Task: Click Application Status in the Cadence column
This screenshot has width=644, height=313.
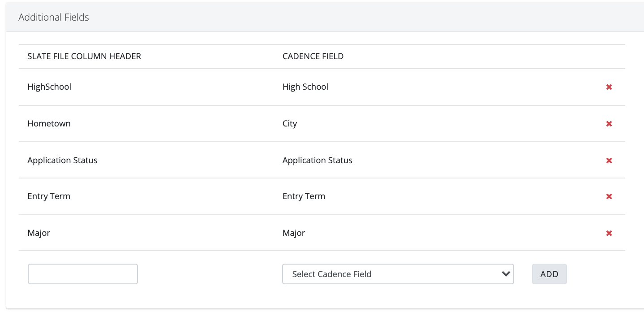Action: coord(318,161)
